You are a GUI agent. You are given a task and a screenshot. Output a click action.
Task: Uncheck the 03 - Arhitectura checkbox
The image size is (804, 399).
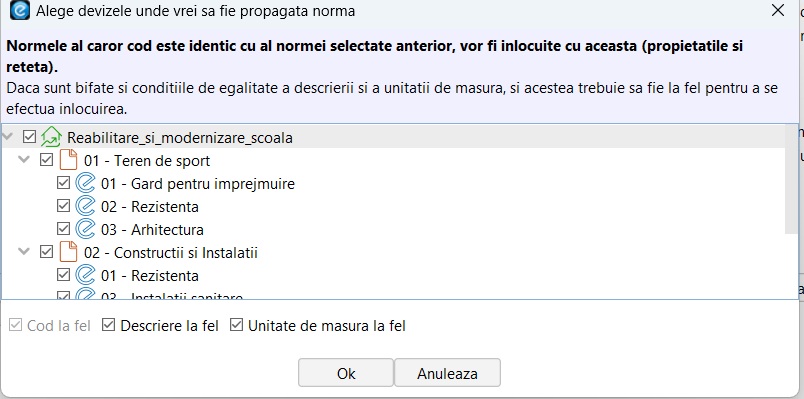tap(63, 229)
